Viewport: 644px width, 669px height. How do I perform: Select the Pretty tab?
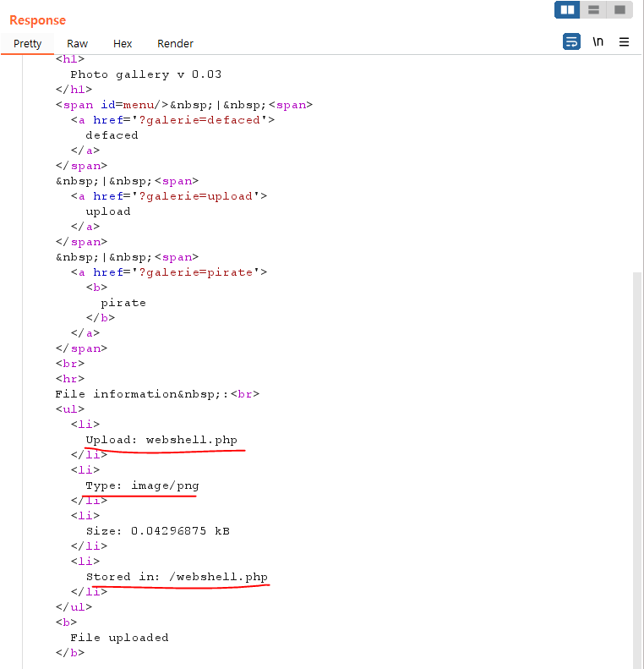coord(27,43)
